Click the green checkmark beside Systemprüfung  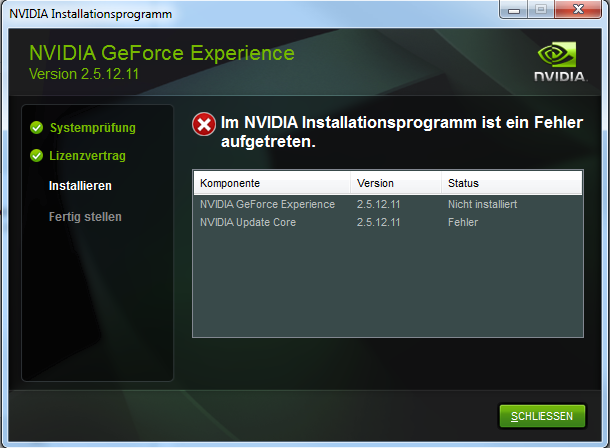pyautogui.click(x=37, y=128)
